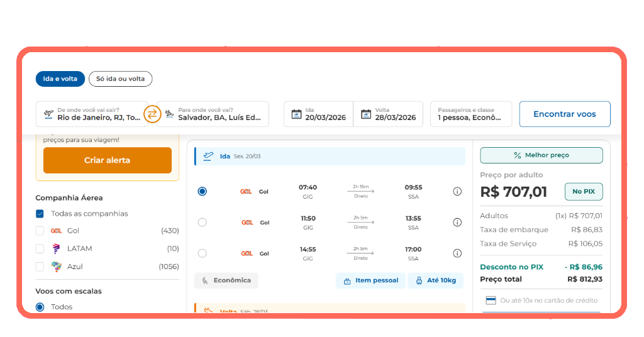This screenshot has width=644, height=337.
Task: Click Preço total R$ 812,93
Action: (x=541, y=279)
